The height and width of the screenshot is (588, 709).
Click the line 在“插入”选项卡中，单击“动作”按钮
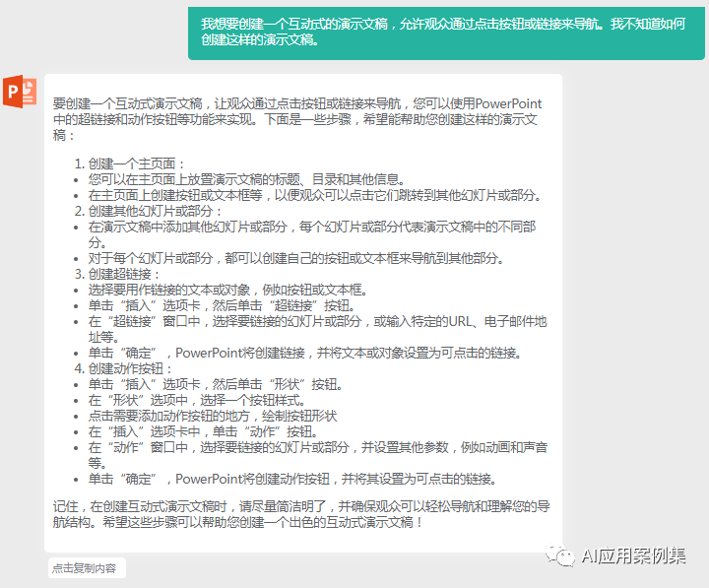[203, 431]
